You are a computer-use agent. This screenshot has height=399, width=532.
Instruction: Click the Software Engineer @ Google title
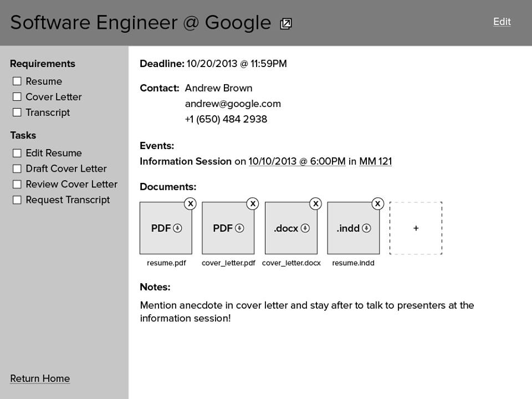click(x=140, y=23)
